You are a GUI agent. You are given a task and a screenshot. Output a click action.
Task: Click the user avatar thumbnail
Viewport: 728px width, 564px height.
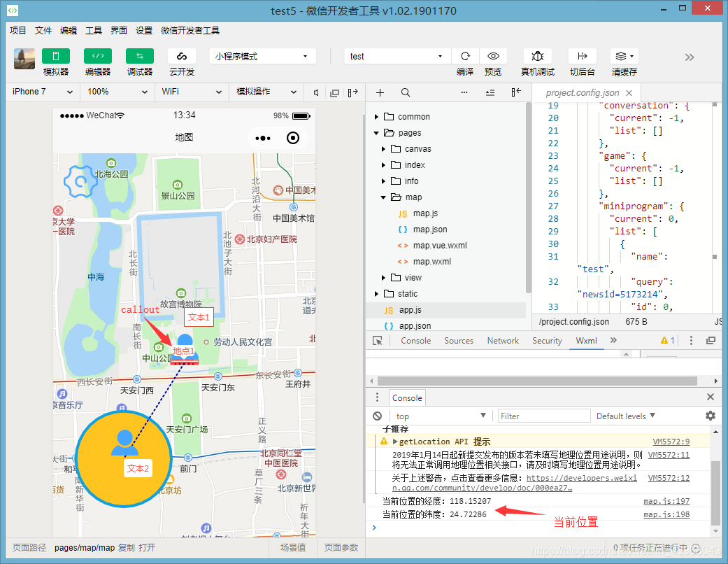(24, 59)
